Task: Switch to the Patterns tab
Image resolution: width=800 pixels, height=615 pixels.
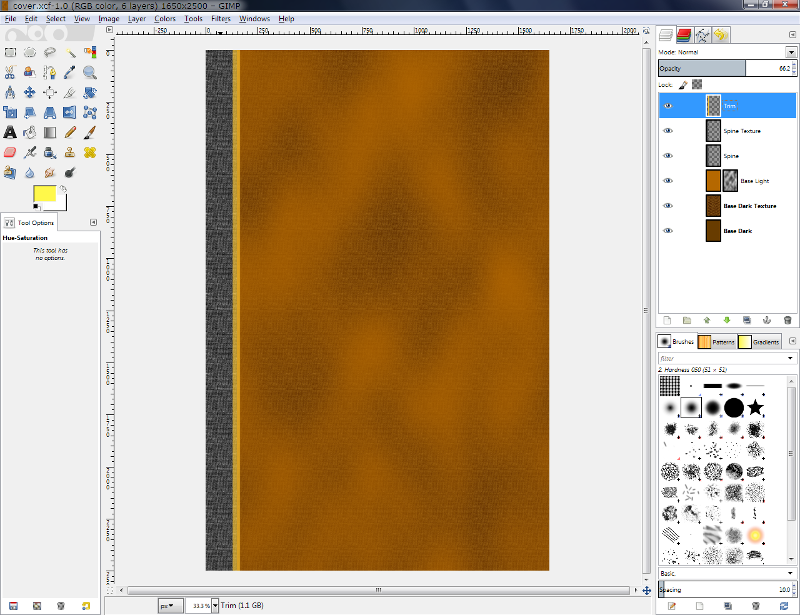Action: click(x=717, y=341)
